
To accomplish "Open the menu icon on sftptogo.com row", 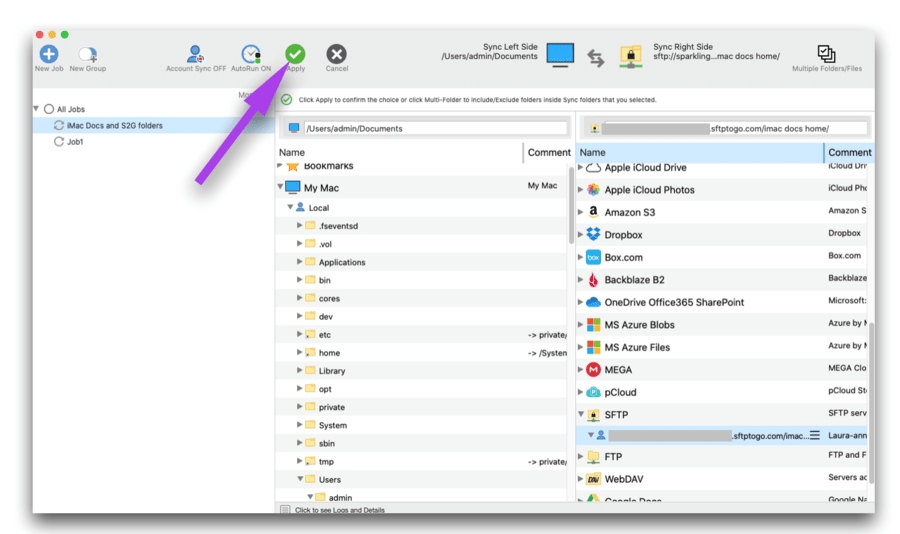I will point(814,435).
